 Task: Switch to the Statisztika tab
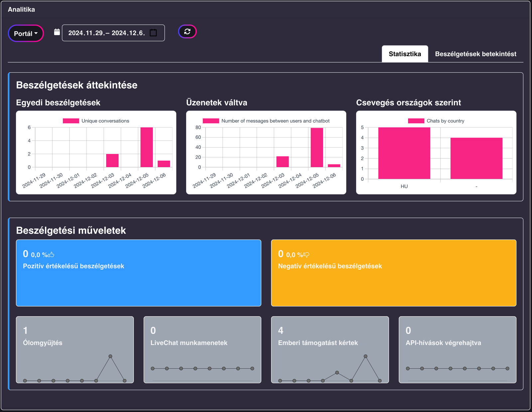[405, 54]
